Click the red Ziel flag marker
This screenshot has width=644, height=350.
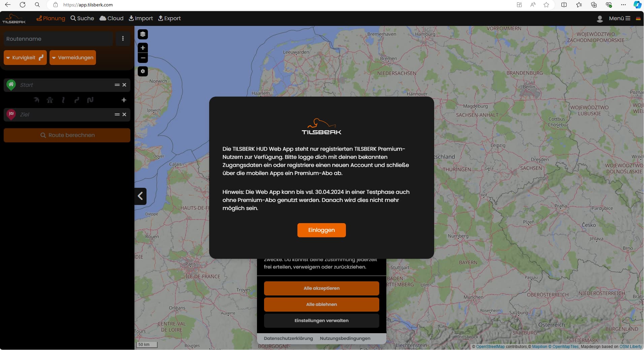click(x=11, y=114)
